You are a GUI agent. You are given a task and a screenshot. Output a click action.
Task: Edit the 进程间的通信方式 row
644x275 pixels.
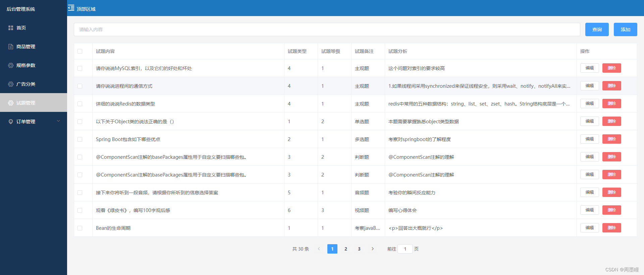click(x=590, y=86)
